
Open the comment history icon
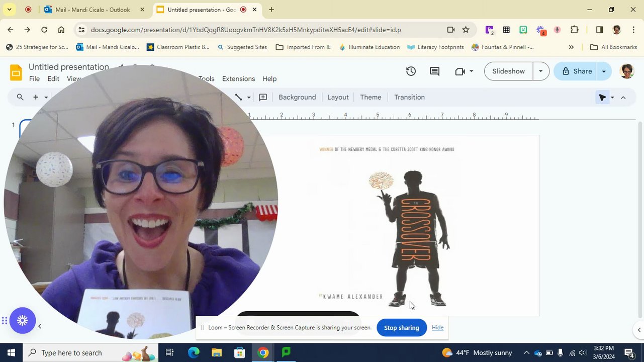click(x=435, y=71)
